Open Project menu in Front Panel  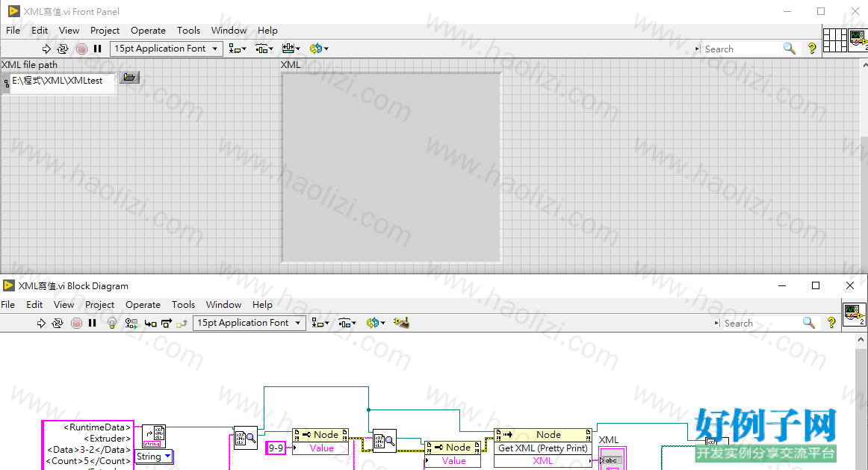pos(105,31)
